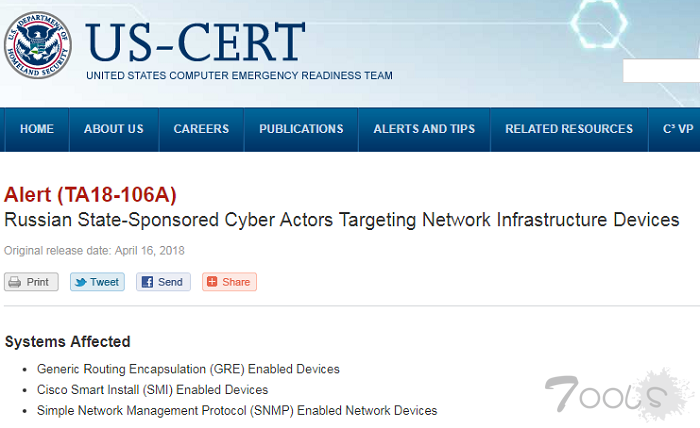Screen dimensions: 700x428
Task: Click the Tools watermark logo
Action: [x=606, y=393]
